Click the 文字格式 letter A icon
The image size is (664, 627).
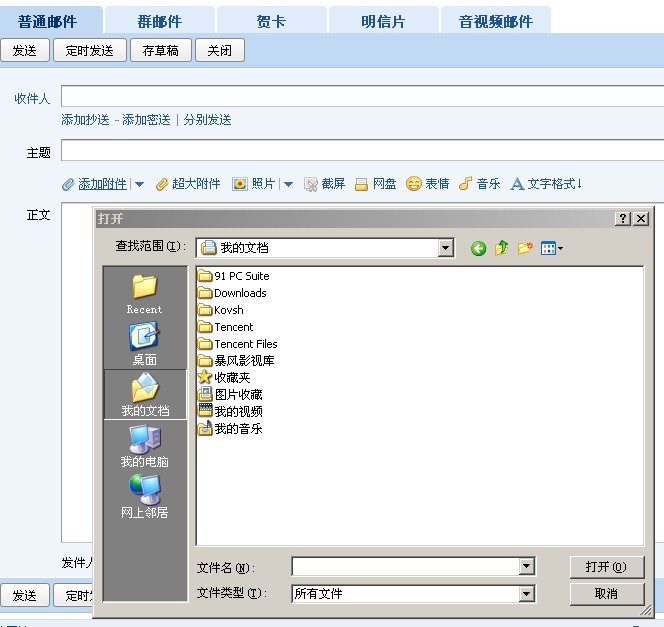(517, 184)
